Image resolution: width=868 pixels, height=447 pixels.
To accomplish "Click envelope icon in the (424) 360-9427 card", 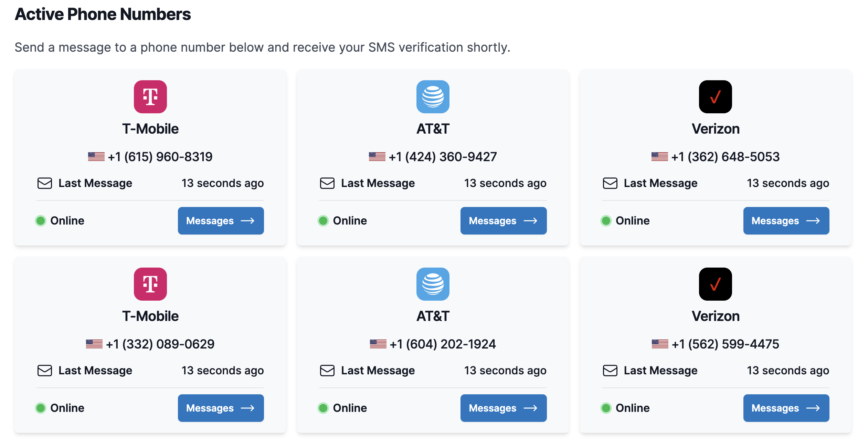I will [x=327, y=183].
